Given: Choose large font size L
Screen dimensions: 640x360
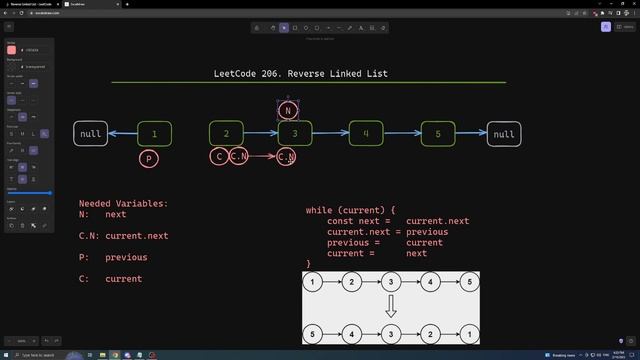Looking at the screenshot, I should 33,133.
